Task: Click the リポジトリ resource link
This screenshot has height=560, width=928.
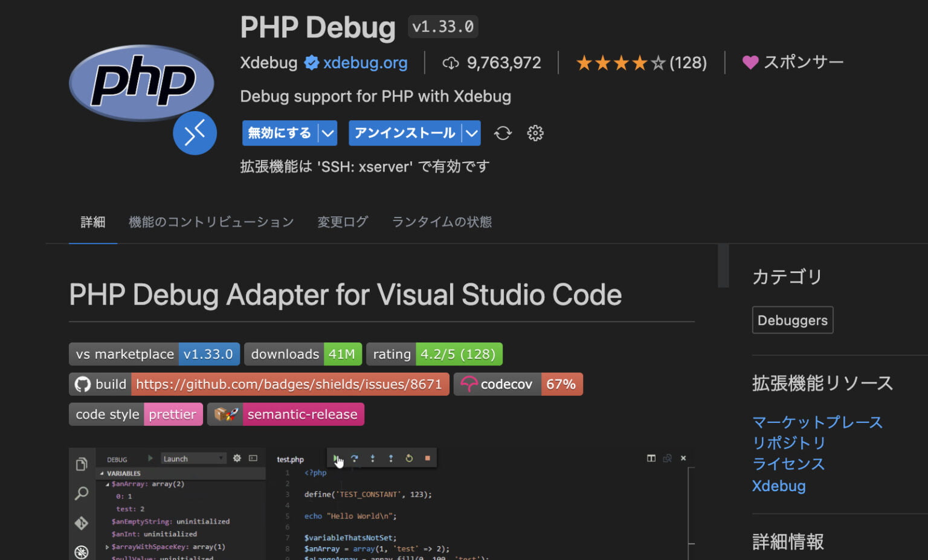Action: pyautogui.click(x=788, y=443)
